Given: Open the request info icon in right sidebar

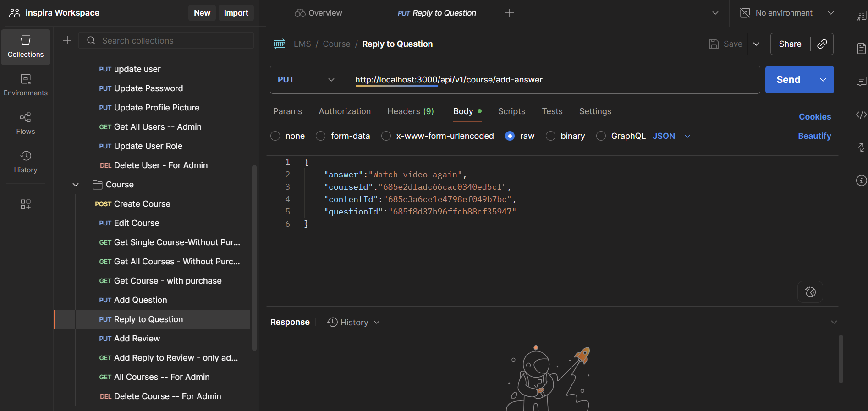Looking at the screenshot, I should click(862, 181).
